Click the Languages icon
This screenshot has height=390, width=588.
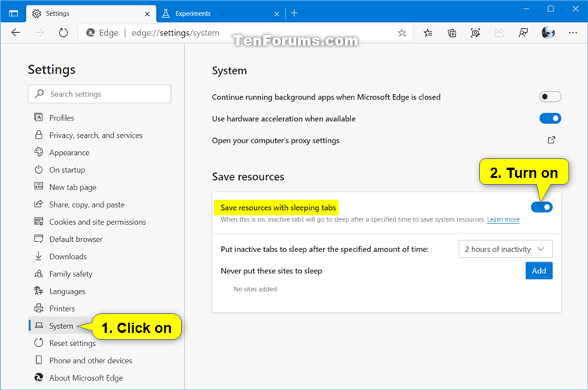[38, 291]
